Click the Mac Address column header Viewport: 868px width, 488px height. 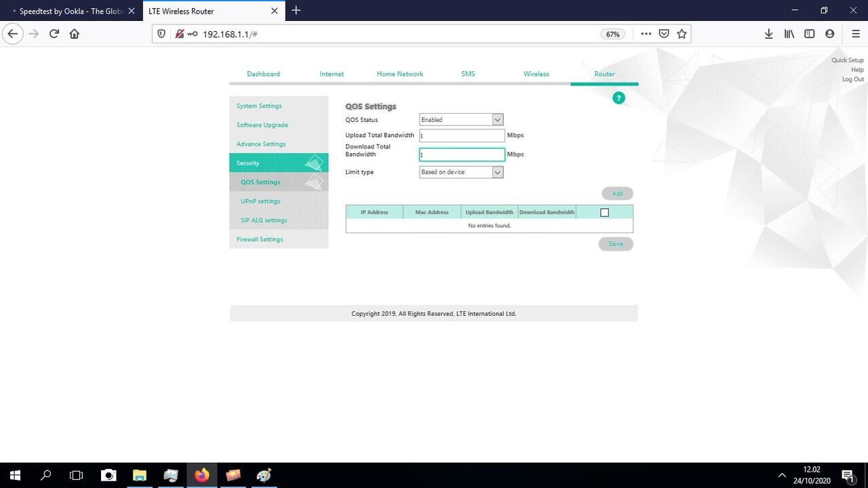(432, 212)
